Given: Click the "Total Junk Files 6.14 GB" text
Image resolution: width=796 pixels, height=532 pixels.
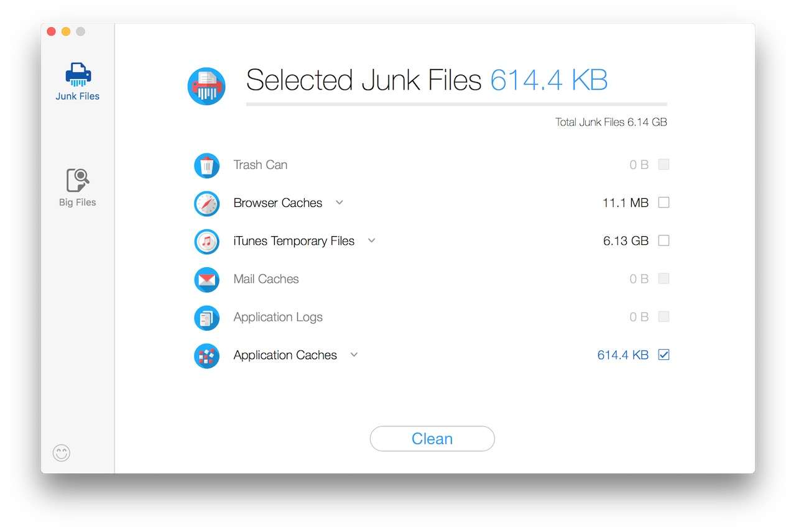Looking at the screenshot, I should [x=611, y=122].
